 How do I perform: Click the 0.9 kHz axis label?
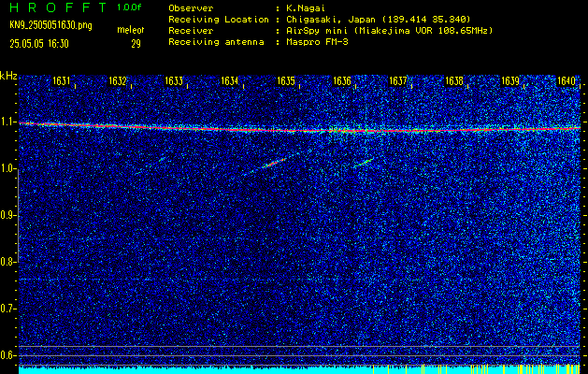[x=7, y=215]
